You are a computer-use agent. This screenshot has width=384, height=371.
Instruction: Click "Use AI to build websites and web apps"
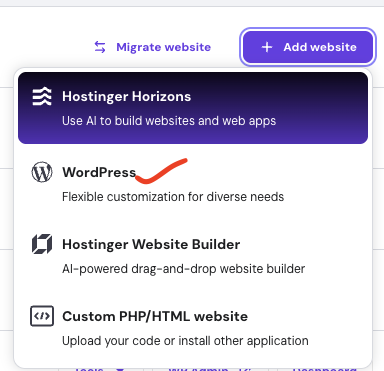point(169,121)
